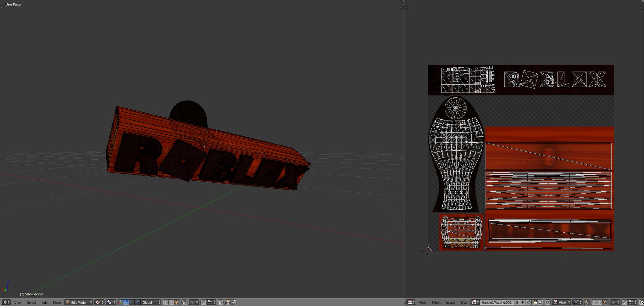Open the viewport shading selector
This screenshot has width=644, height=306.
click(x=99, y=303)
